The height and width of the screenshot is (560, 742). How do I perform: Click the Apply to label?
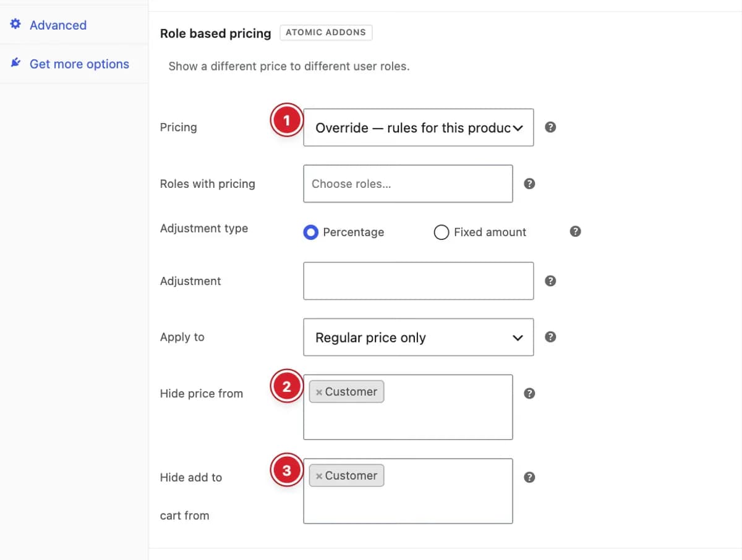(182, 337)
